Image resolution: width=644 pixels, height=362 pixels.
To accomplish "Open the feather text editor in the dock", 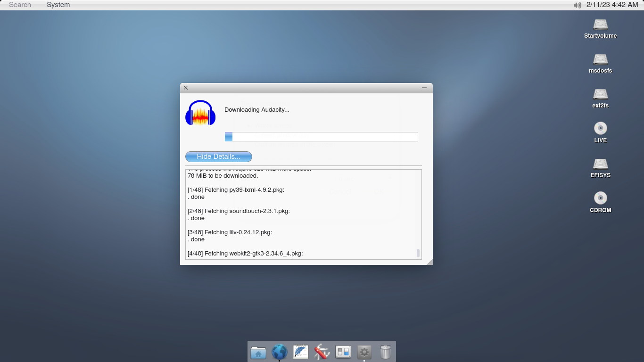I will (x=301, y=352).
